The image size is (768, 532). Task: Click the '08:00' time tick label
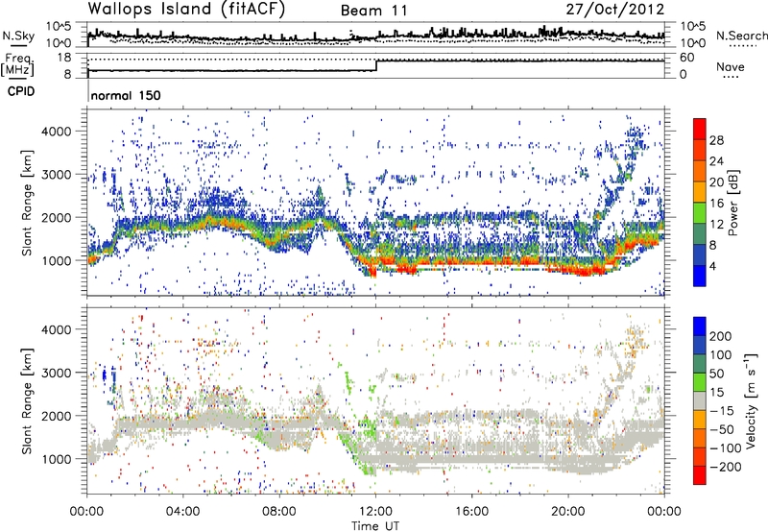(x=279, y=512)
